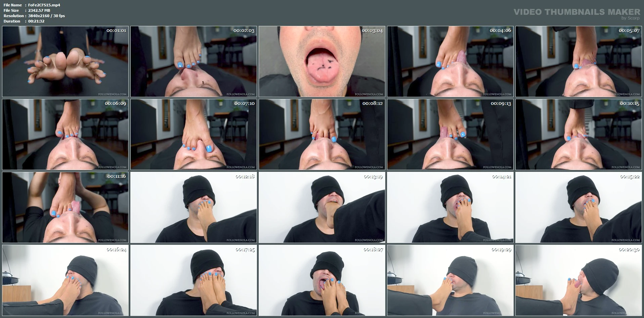Screen dimensions: 644x318
Task: Click the Video Thumbnails Maker logo text
Action: [577, 12]
